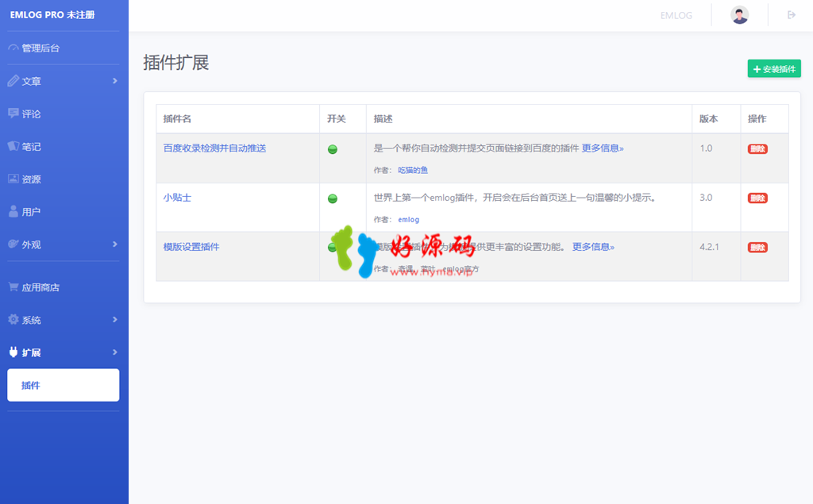This screenshot has height=504, width=813.
Task: Click the gear icon beside 系统
Action: click(13, 319)
